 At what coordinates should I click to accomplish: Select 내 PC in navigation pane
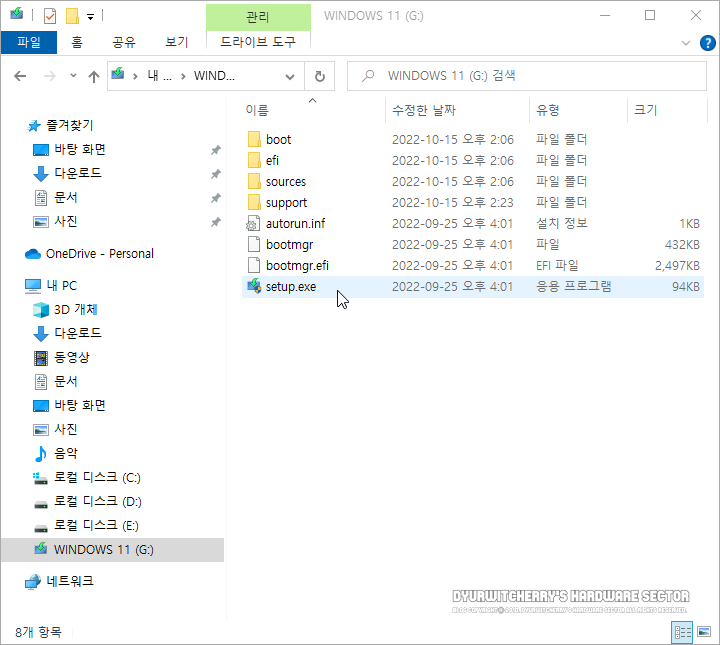point(62,286)
